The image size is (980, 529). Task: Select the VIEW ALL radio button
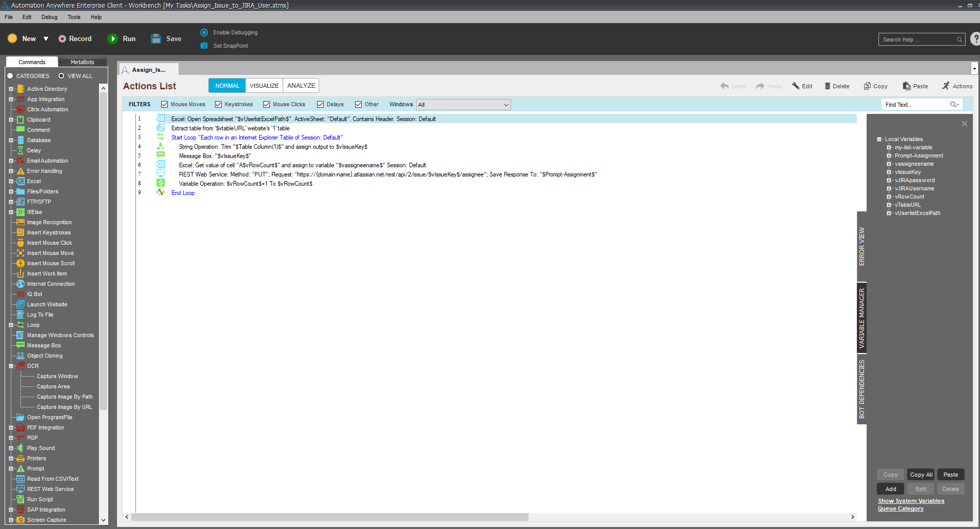62,76
